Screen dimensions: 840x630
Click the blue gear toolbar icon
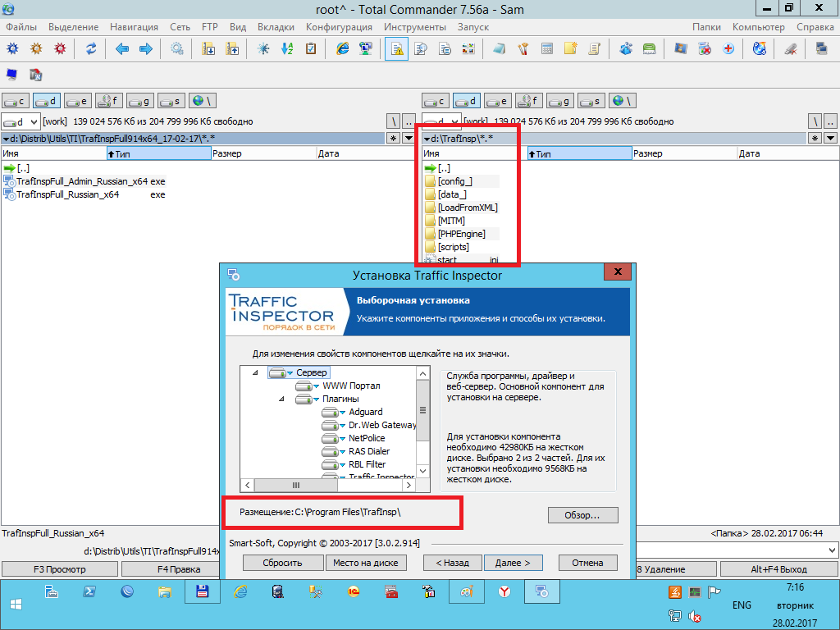12,48
